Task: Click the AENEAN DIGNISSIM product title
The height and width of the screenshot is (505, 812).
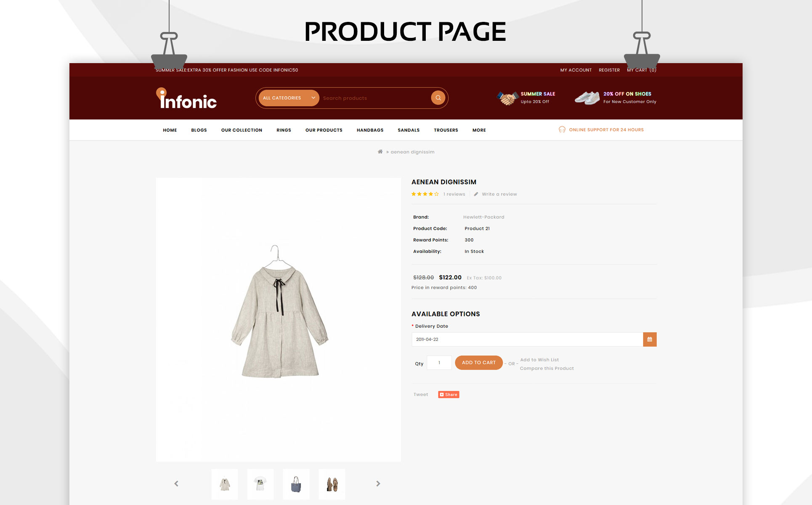Action: tap(444, 182)
